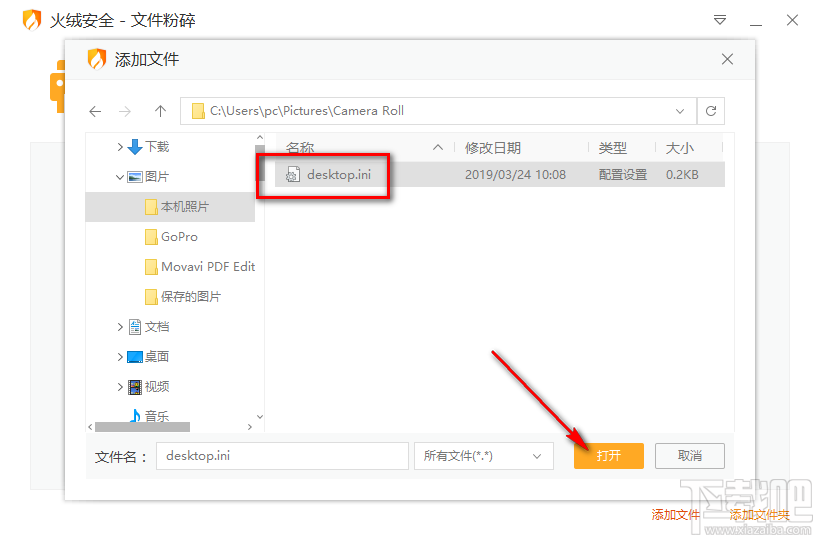820x540 pixels.
Task: Expand the Downloads tree node
Action: [121, 147]
